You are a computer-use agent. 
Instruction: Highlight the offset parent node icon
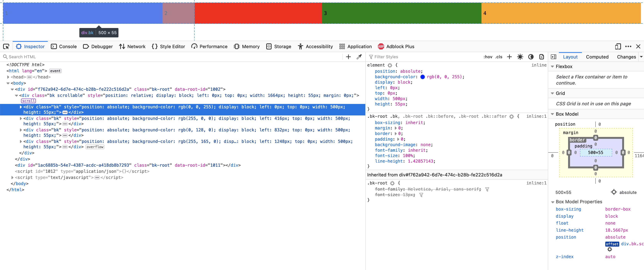(x=609, y=249)
